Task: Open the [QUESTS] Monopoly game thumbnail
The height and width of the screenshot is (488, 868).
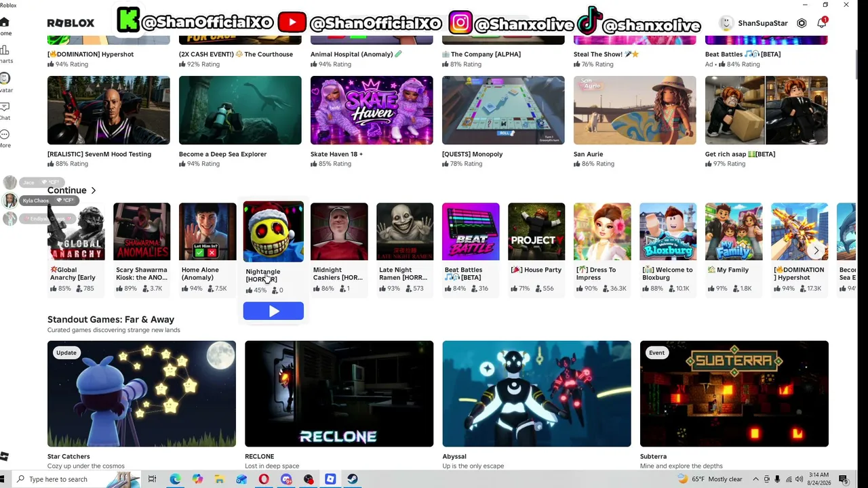Action: tap(503, 110)
